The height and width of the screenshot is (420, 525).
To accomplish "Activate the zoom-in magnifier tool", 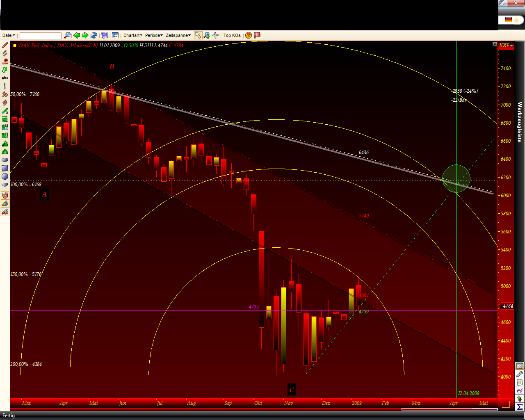I will click(x=207, y=35).
